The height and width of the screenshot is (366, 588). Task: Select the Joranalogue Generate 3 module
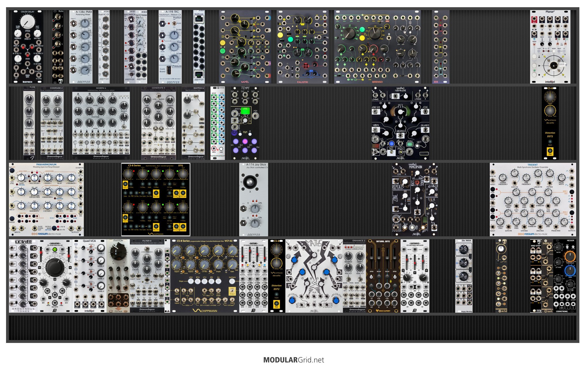pos(159,123)
